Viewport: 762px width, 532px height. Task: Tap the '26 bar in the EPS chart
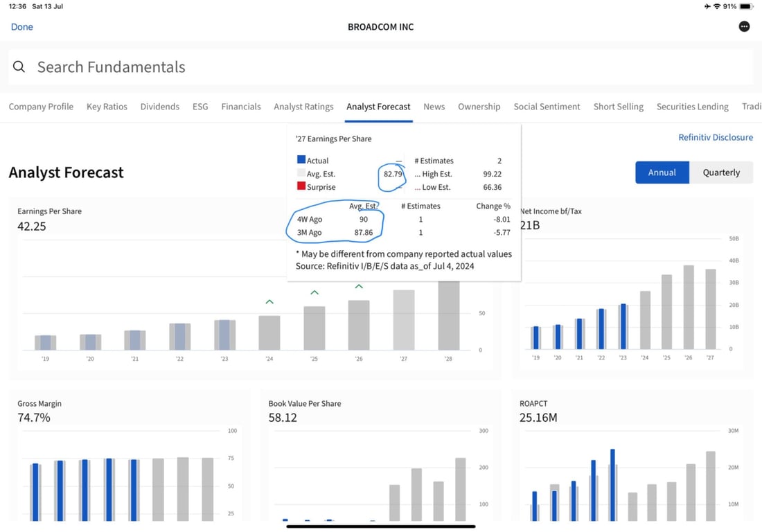[x=359, y=325]
